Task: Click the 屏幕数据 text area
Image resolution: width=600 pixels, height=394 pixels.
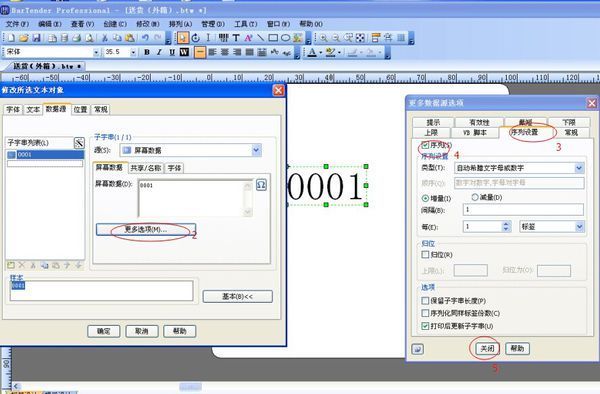Action: tap(191, 198)
